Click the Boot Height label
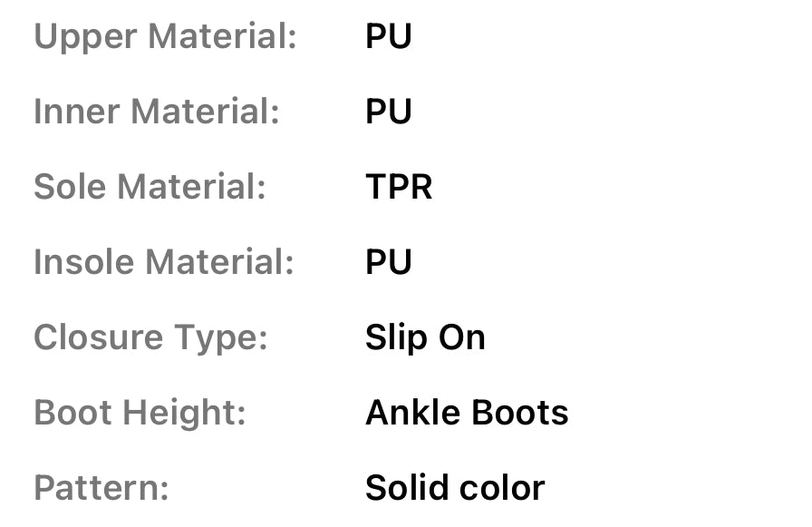This screenshot has height=527, width=812. (140, 414)
